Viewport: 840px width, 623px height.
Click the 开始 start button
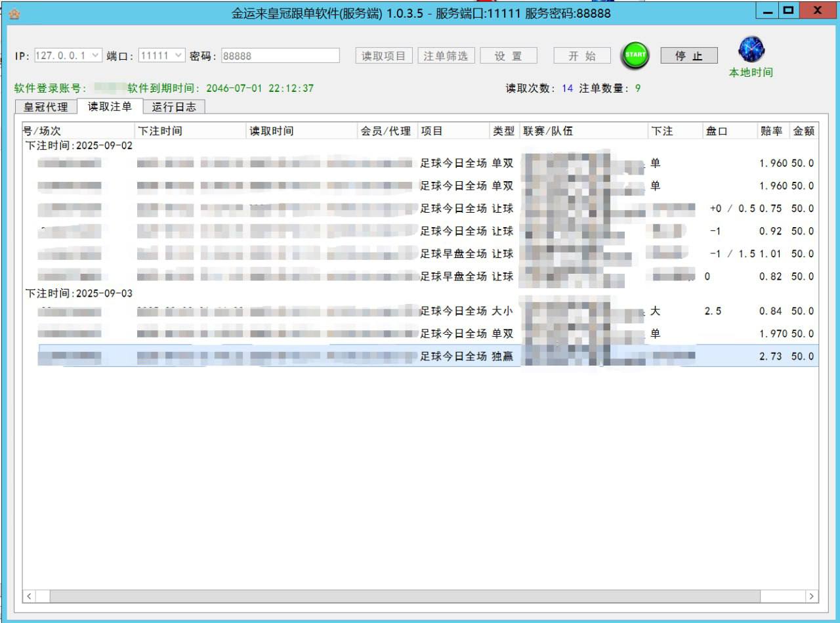click(x=581, y=55)
